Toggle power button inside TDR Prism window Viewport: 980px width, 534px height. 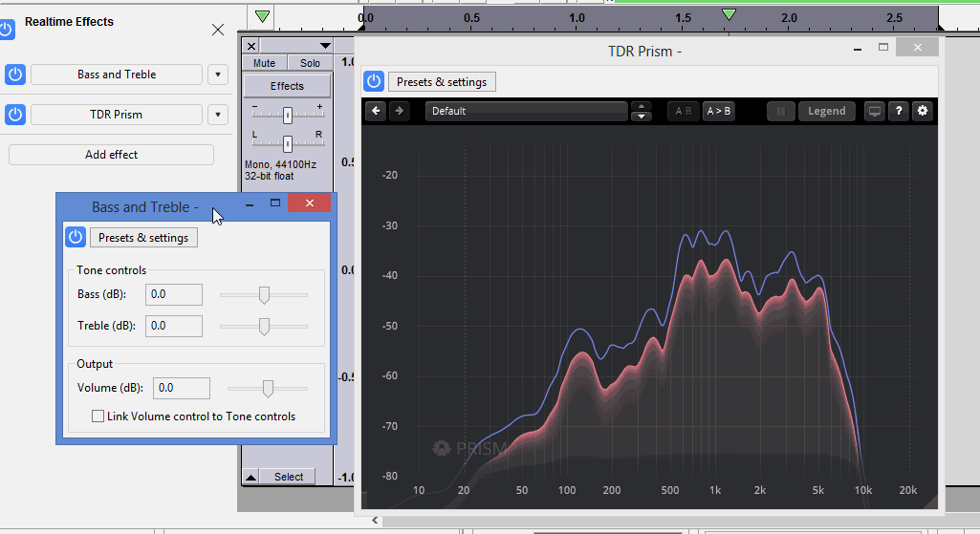[x=374, y=82]
